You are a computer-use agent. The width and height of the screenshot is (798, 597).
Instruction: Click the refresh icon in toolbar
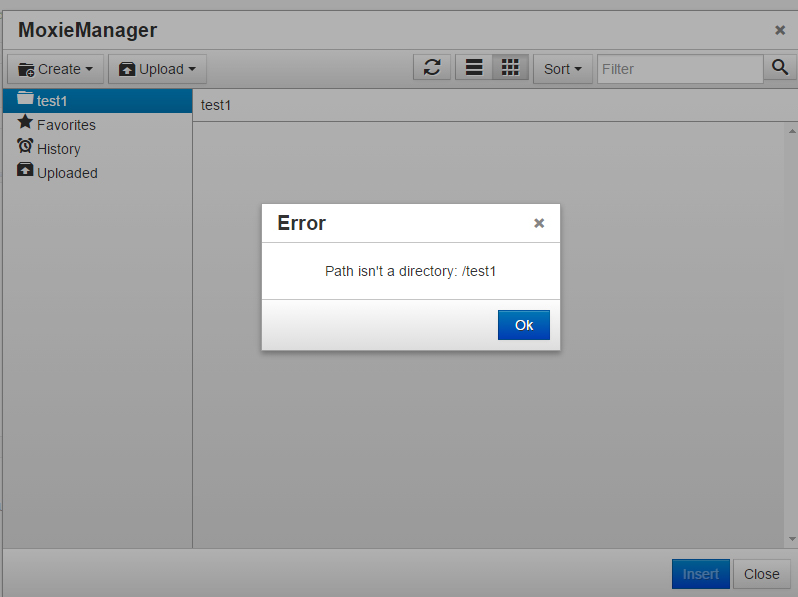pyautogui.click(x=432, y=68)
